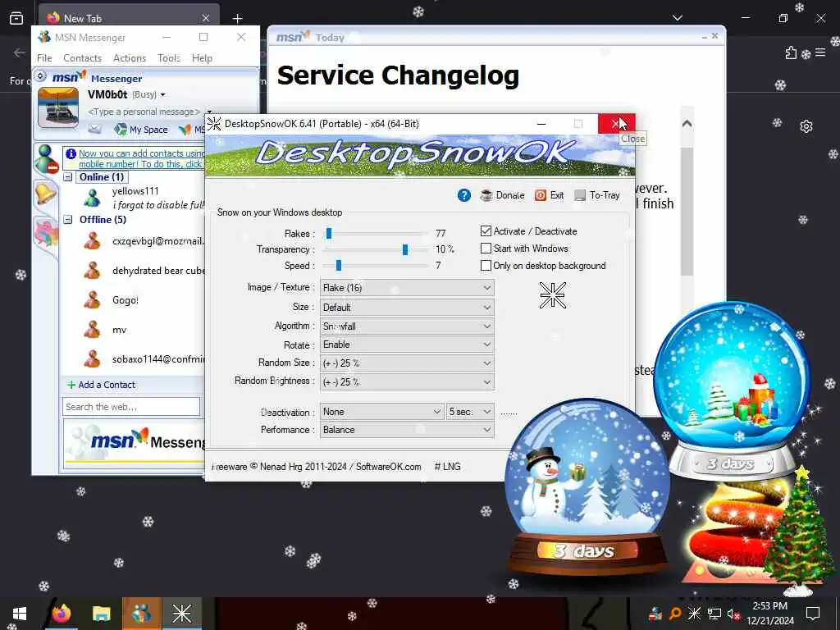
Task: Open the 5 sec. deactivation time dropdown
Action: 470,412
